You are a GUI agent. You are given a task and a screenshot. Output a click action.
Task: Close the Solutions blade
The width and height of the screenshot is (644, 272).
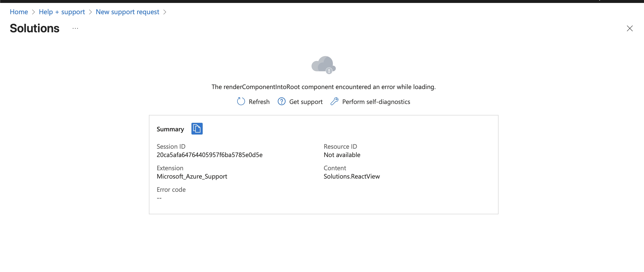pos(630,29)
